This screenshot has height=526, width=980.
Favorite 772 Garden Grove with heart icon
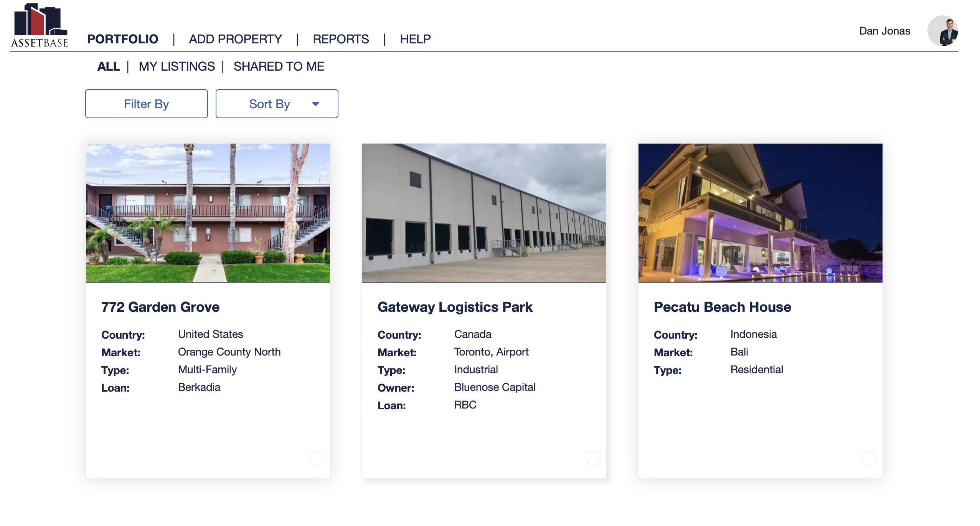317,459
